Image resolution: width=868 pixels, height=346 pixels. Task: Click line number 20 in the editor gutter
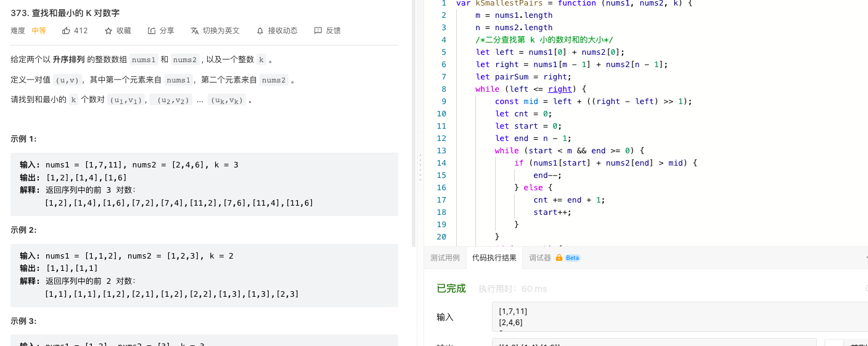click(x=441, y=237)
